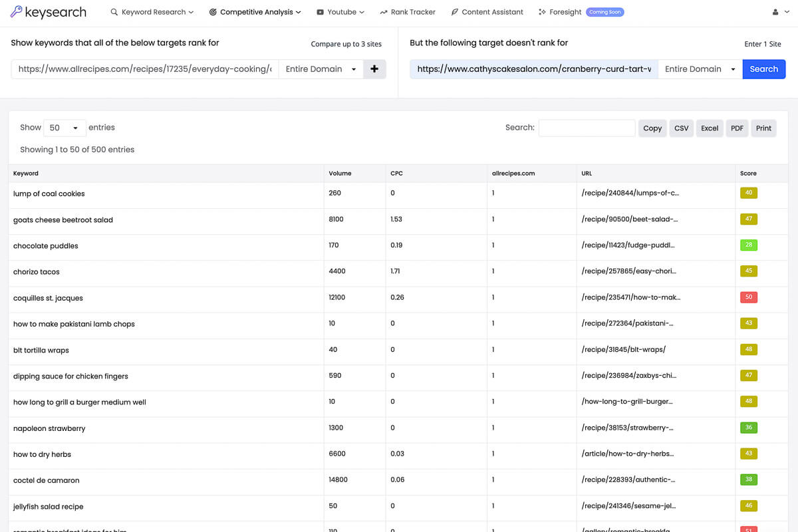Viewport: 798px width, 532px height.
Task: Select keyword 'how long to grill a burger medium well'
Action: pyautogui.click(x=80, y=402)
